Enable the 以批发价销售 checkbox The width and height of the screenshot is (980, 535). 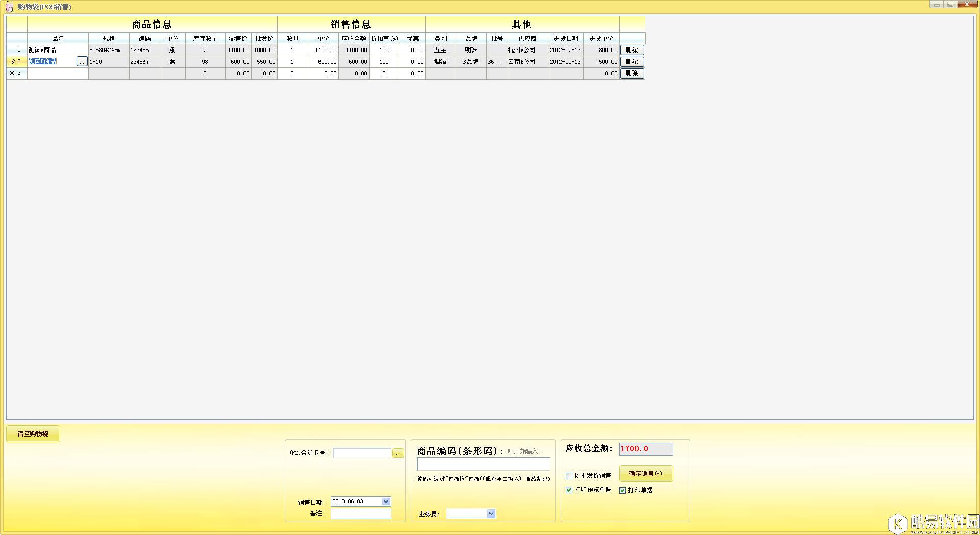(569, 476)
